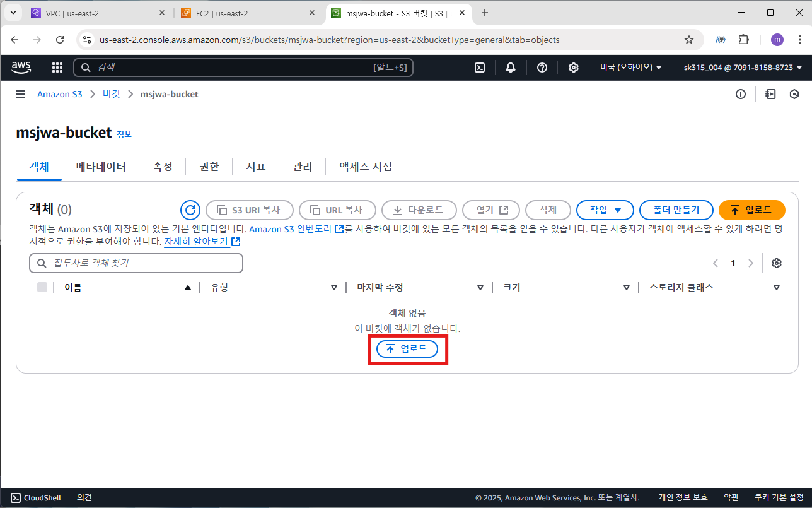Click the S3 URI 복사 button
The width and height of the screenshot is (812, 508).
[250, 210]
